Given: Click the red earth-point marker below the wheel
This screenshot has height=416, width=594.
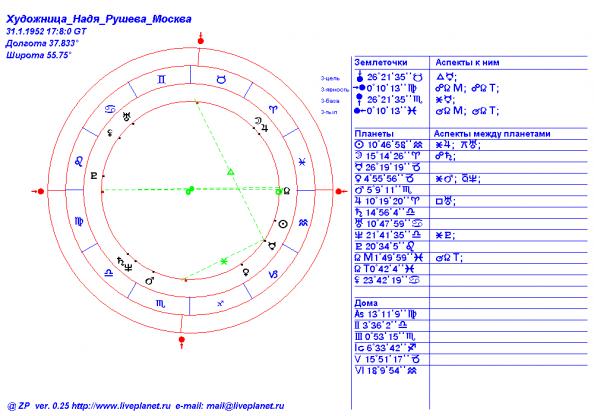Looking at the screenshot, I should (x=182, y=341).
